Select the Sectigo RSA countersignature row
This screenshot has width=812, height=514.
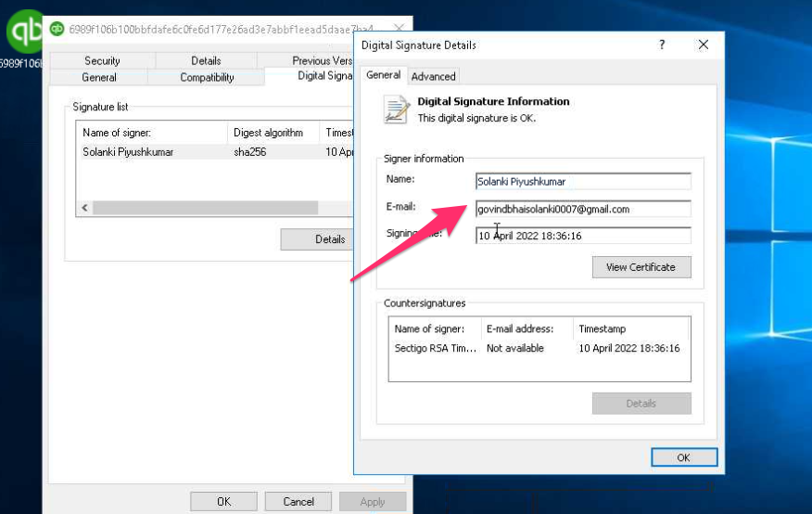[x=539, y=348]
